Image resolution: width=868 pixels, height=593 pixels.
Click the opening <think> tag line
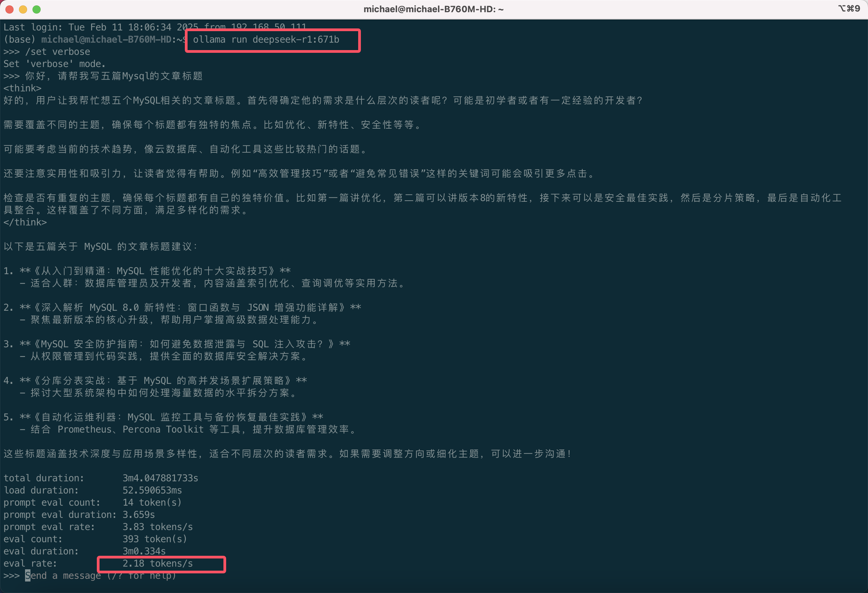tap(22, 88)
